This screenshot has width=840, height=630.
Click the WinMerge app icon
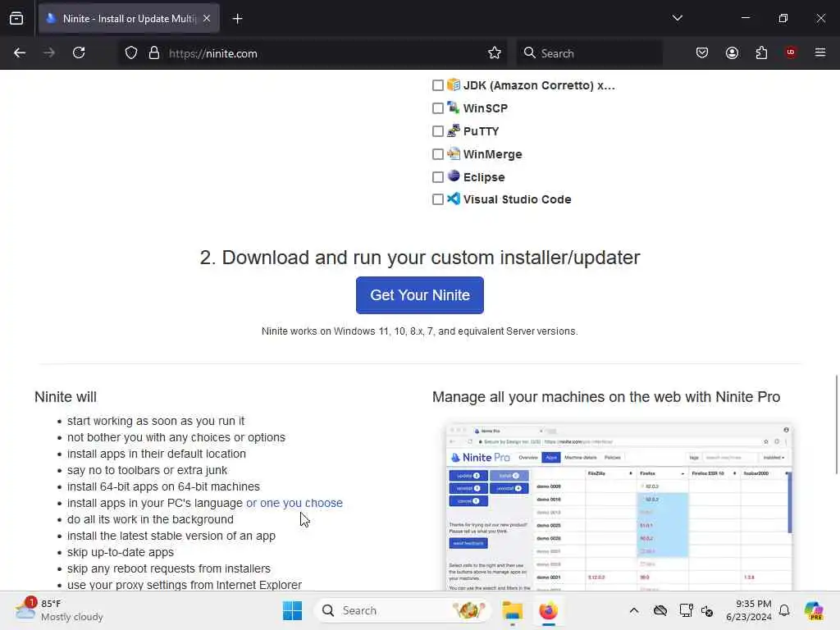pyautogui.click(x=454, y=153)
